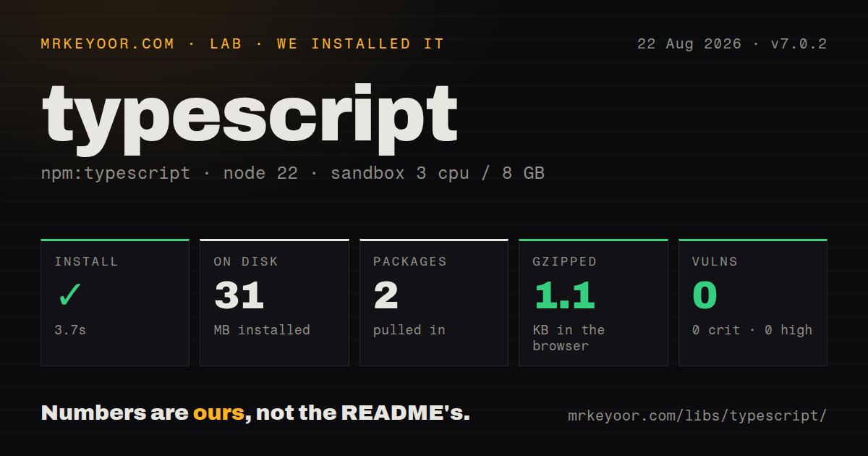Click the 'pulled in' caption

tap(409, 330)
